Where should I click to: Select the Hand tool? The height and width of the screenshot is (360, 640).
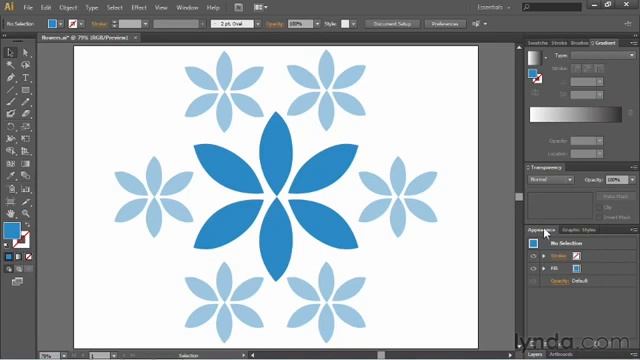(11, 213)
